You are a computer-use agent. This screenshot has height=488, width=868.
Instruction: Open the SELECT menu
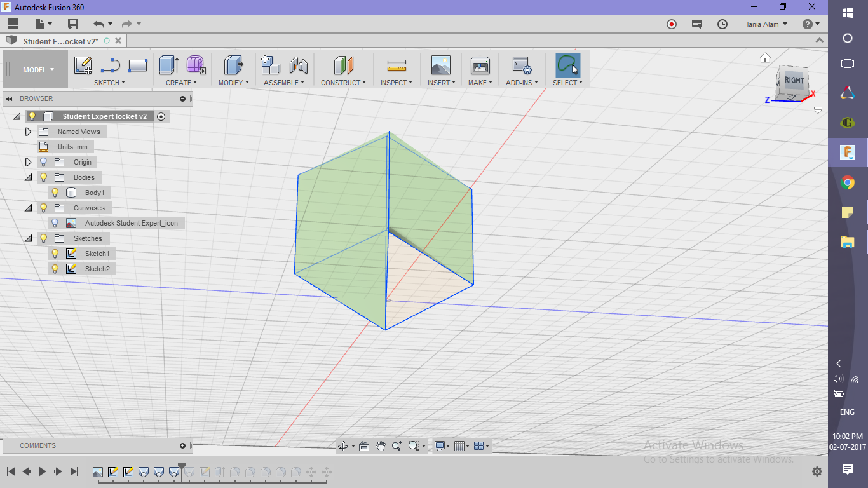click(x=567, y=83)
